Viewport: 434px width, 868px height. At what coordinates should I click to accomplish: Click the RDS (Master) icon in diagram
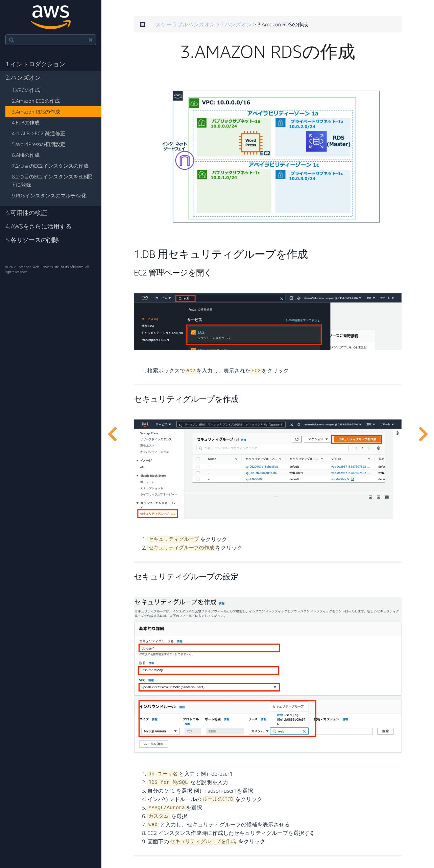pyautogui.click(x=316, y=141)
